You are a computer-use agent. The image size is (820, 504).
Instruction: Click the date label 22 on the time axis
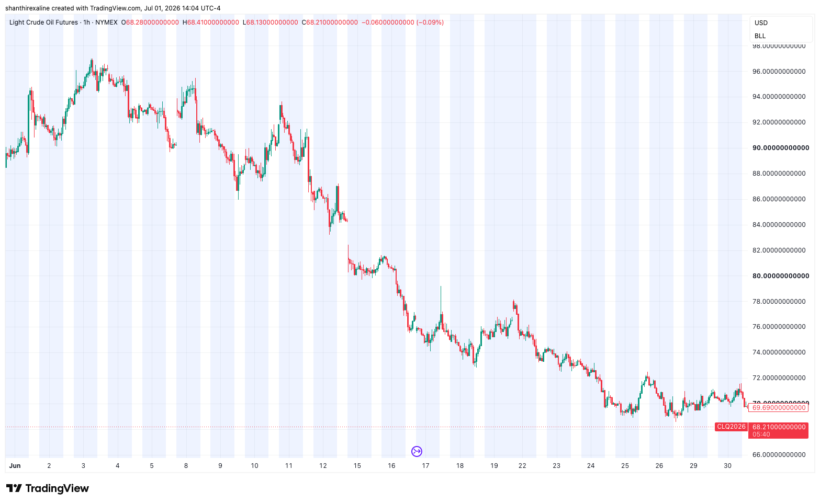point(522,466)
